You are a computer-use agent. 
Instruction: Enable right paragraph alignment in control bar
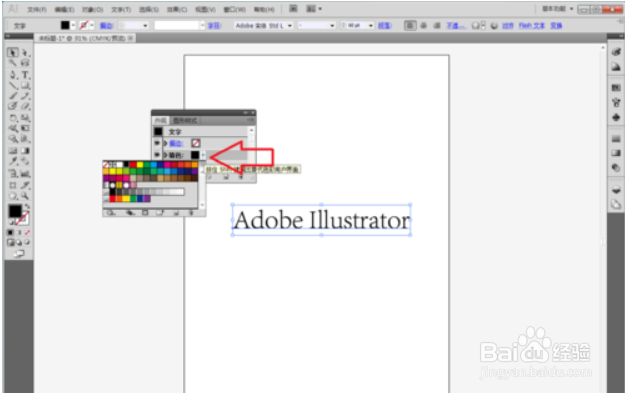[x=437, y=26]
